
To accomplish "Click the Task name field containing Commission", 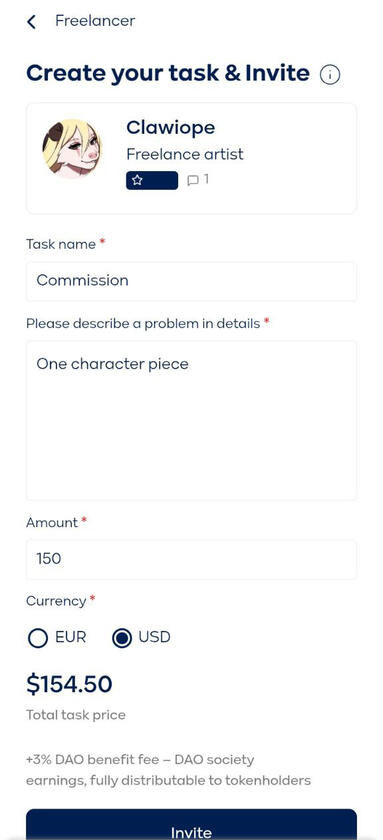I will (191, 281).
